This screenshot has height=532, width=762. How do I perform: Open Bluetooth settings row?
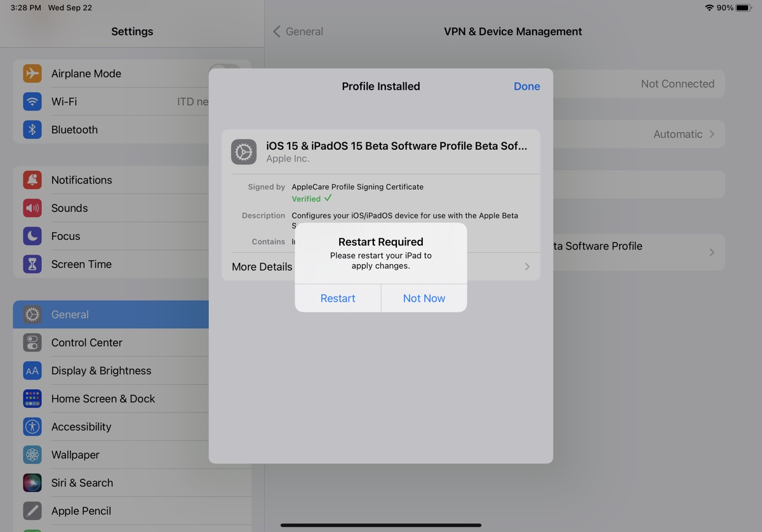(132, 129)
